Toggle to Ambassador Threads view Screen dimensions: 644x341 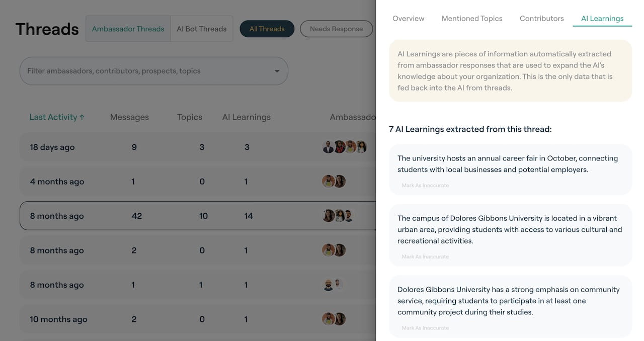[x=128, y=29]
